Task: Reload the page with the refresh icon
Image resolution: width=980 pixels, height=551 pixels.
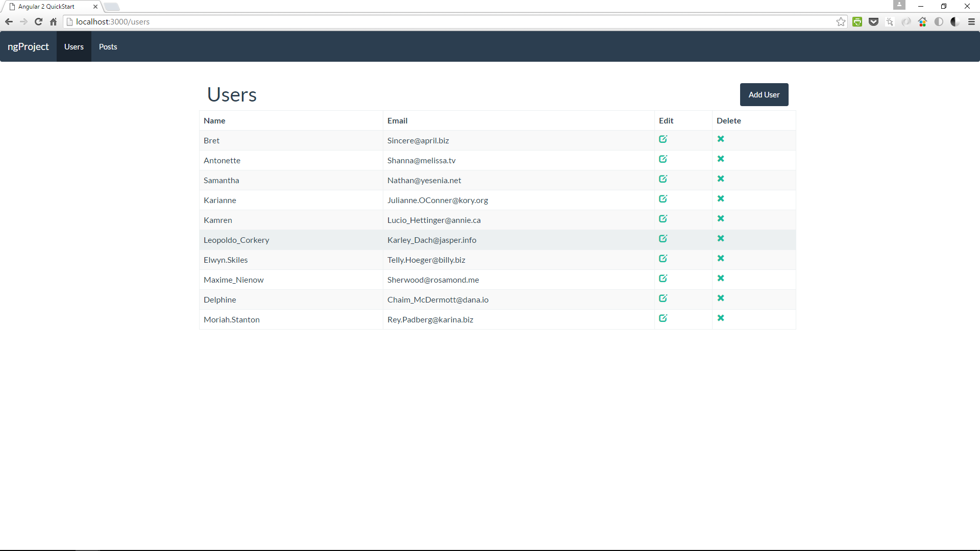Action: (x=38, y=21)
